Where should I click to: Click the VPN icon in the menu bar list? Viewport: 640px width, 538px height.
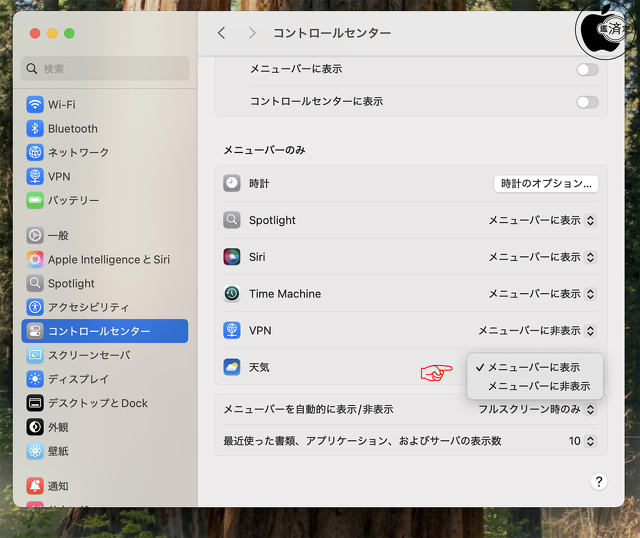click(232, 330)
